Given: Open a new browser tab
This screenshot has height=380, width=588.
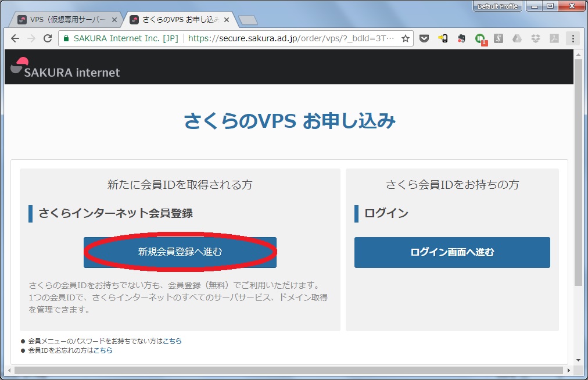Looking at the screenshot, I should (x=248, y=20).
